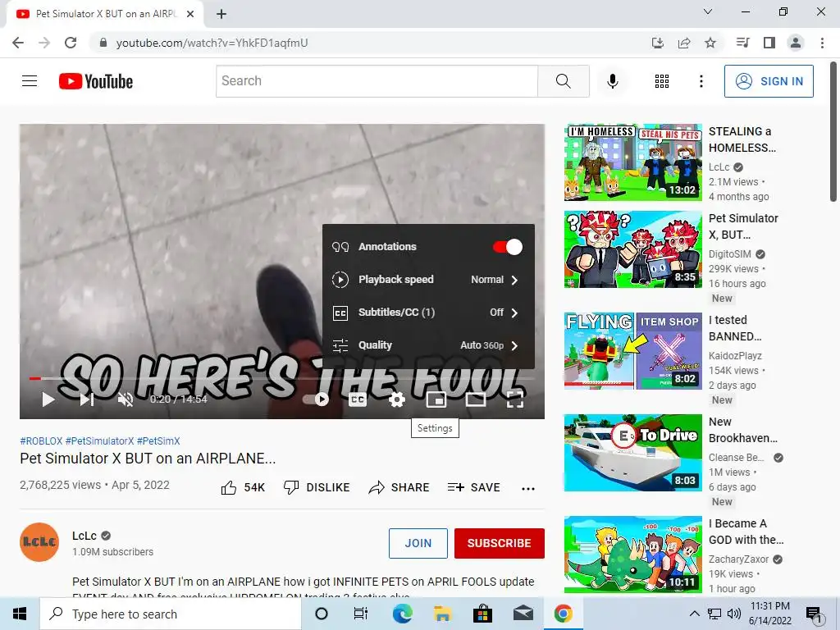Toggle Chrome side panel icon

769,43
